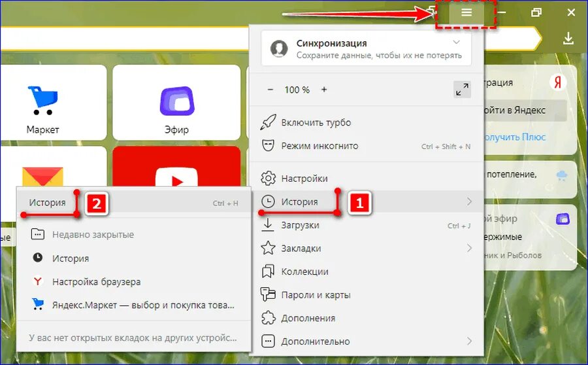
Task: Click the black clock icon for История entry
Action: [37, 258]
